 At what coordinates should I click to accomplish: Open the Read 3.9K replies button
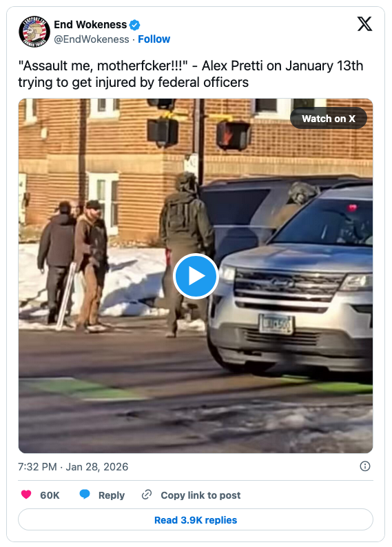point(196,520)
